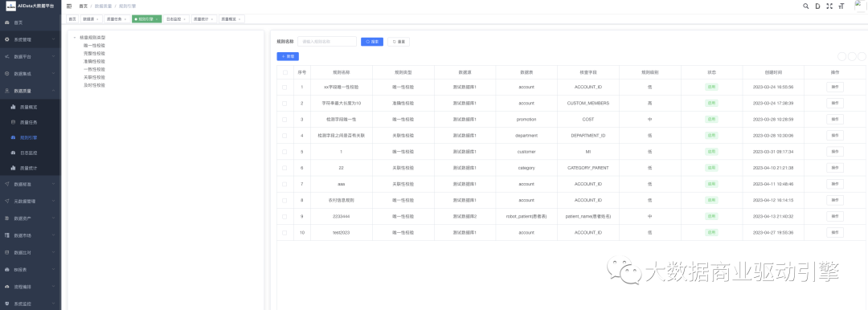Click the 数据市场 icon in the sidebar
Viewport: 868px width, 310px height.
(x=6, y=235)
